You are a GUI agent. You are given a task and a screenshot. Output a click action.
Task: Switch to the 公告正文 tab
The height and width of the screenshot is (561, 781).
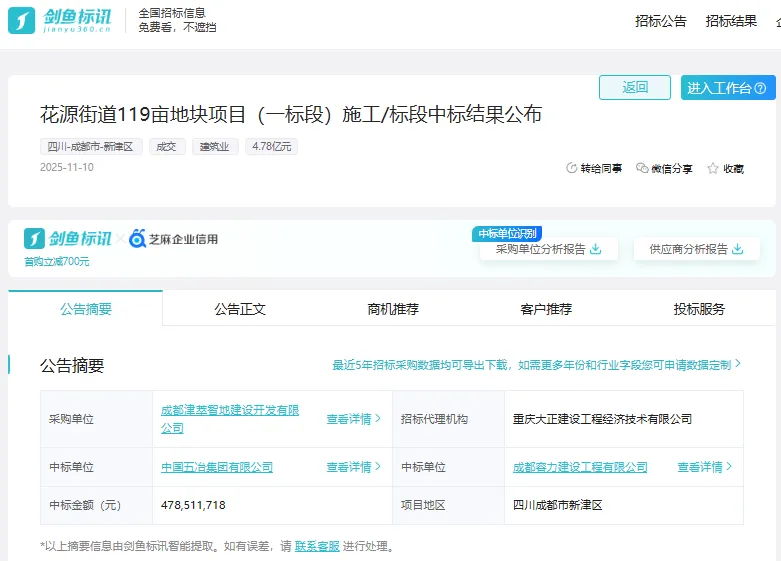[240, 309]
